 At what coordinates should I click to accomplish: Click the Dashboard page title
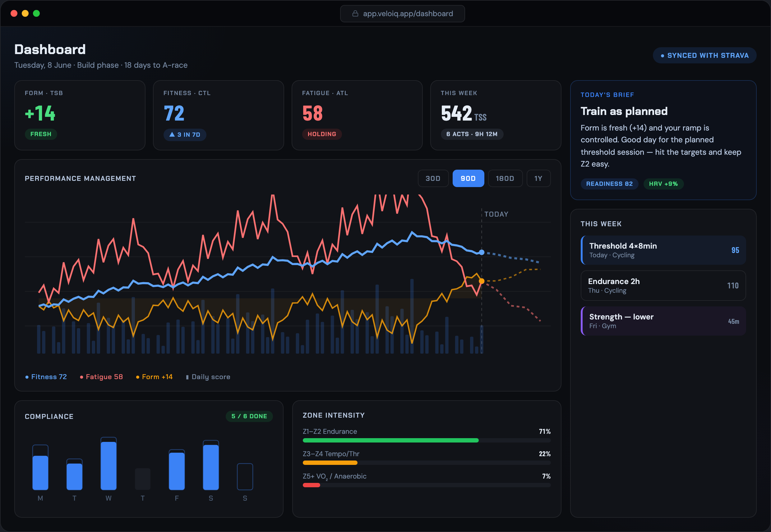pos(50,49)
